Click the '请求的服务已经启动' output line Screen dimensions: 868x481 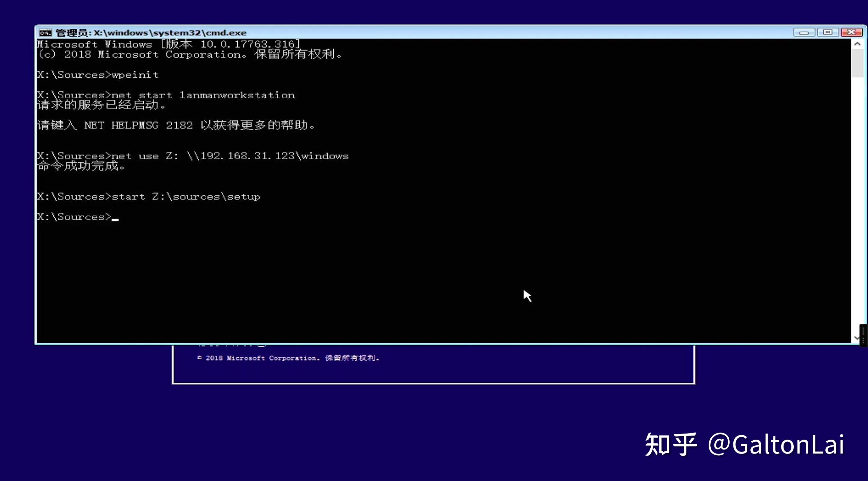[x=101, y=105]
